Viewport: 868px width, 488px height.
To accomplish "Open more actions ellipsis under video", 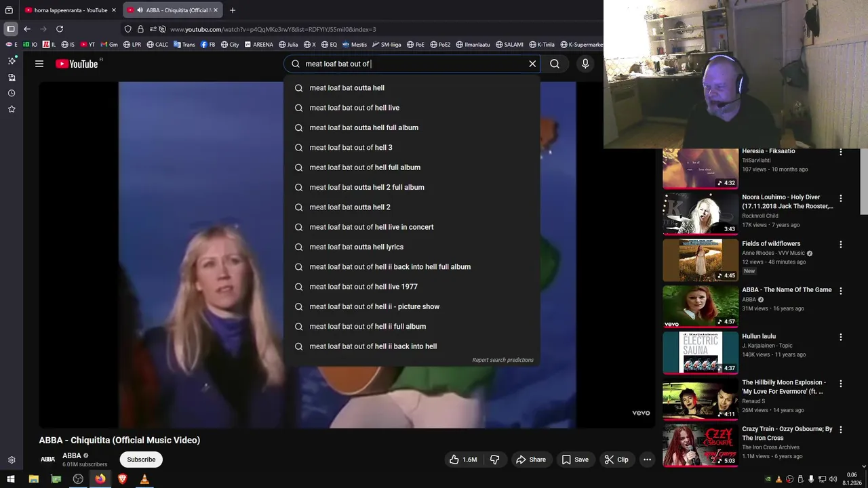I will pyautogui.click(x=647, y=460).
